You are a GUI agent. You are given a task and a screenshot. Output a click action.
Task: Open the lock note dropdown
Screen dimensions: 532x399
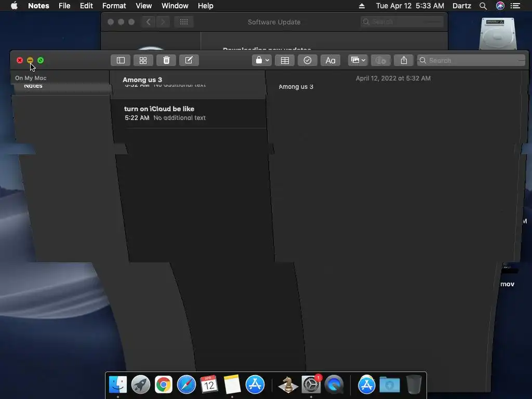(262, 60)
